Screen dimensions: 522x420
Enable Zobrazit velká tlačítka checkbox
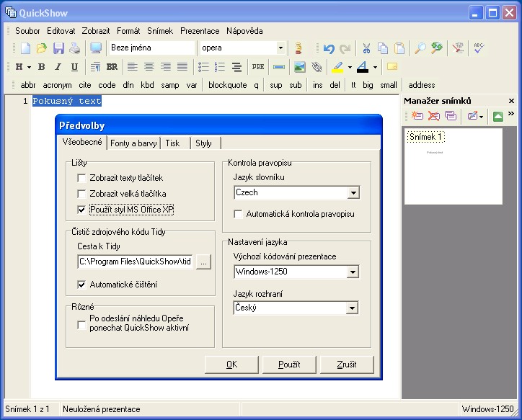point(81,194)
